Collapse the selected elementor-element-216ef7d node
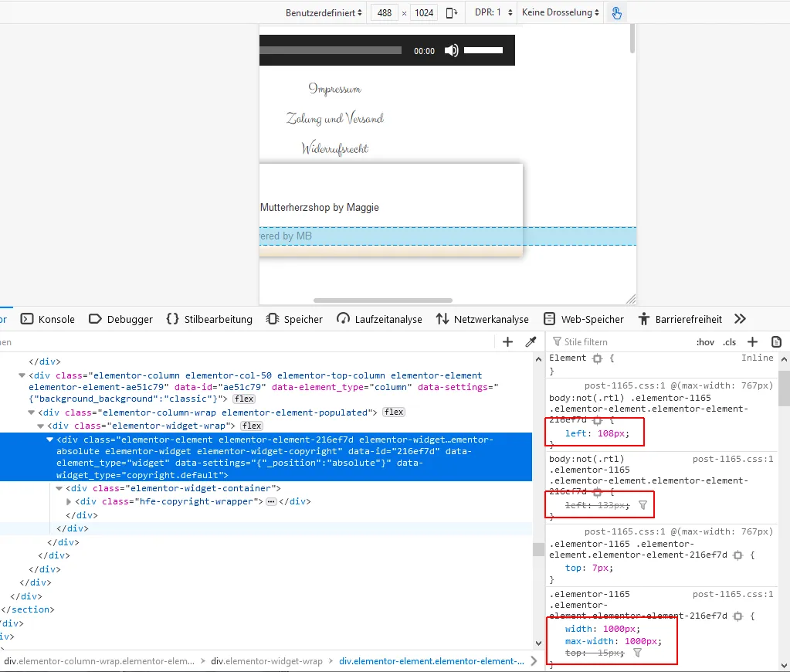The image size is (790, 672). tap(50, 440)
